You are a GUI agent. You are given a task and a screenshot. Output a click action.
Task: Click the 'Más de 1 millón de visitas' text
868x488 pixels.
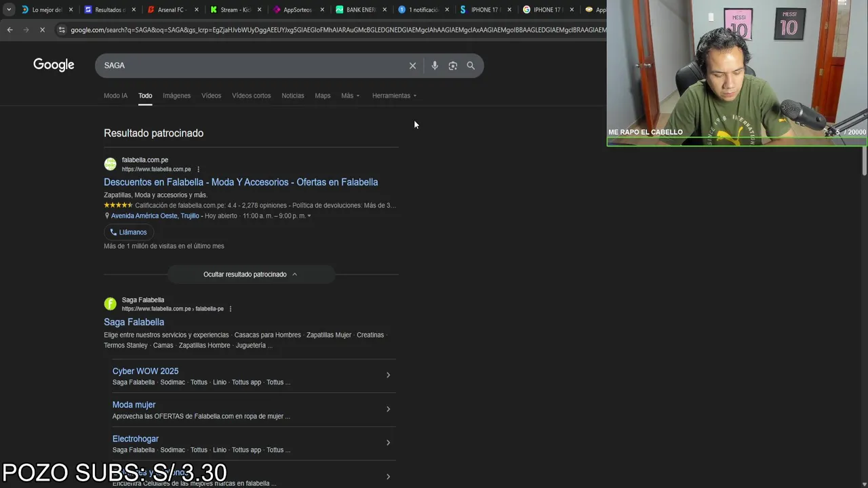163,246
